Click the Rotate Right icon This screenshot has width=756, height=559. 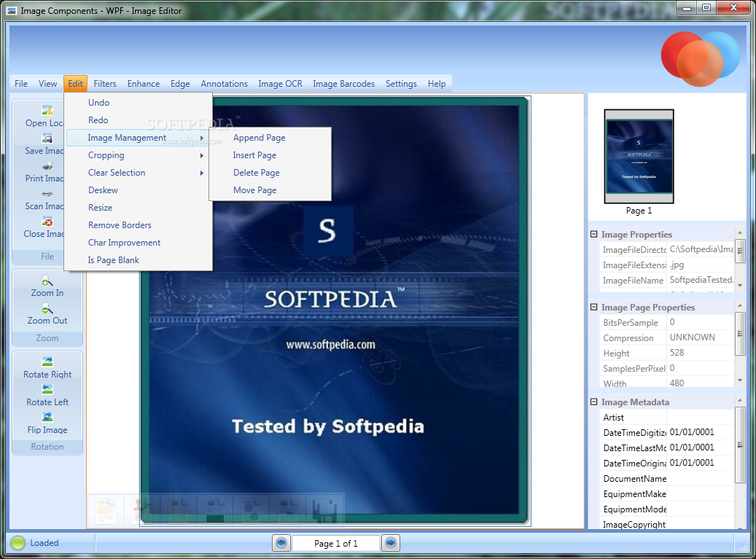point(47,361)
